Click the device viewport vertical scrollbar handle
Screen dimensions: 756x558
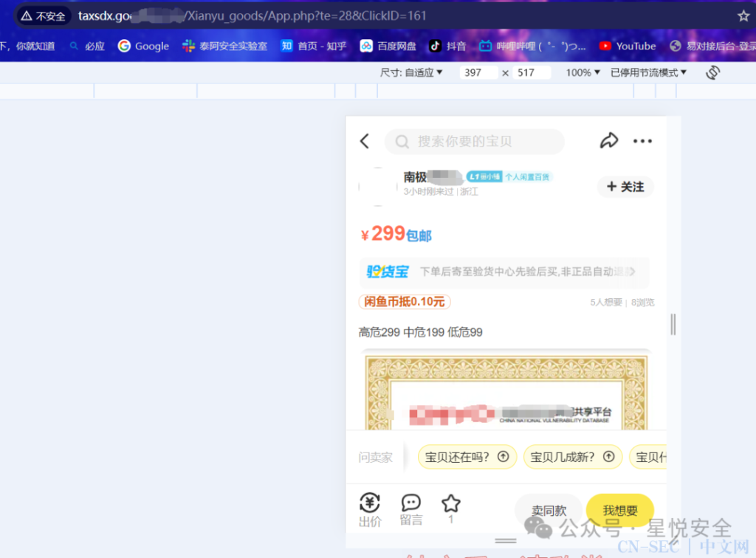pos(673,324)
